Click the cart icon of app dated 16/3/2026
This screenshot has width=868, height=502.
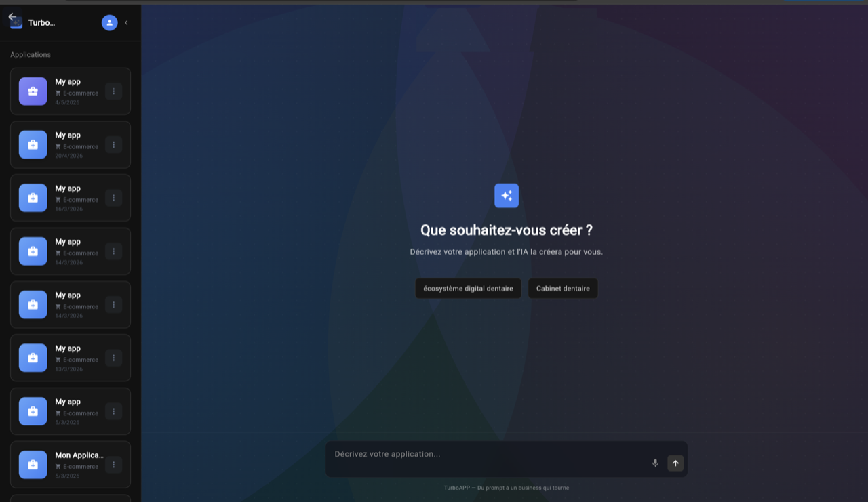point(58,200)
